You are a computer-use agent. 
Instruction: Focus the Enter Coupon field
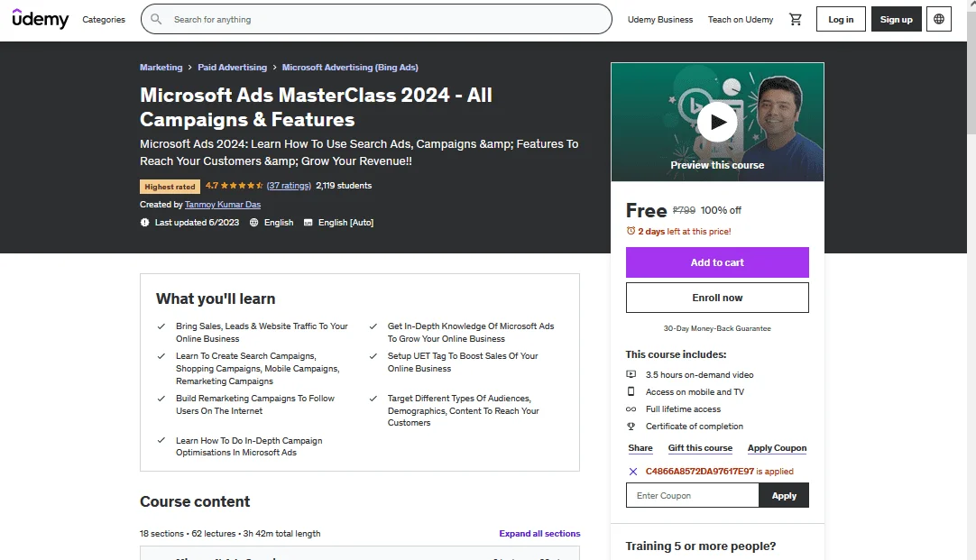692,495
